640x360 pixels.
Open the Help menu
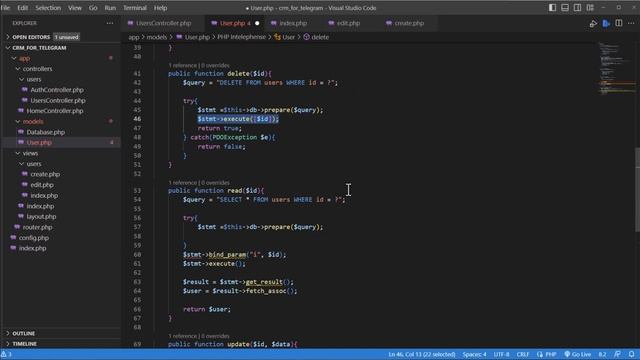pyautogui.click(x=160, y=8)
